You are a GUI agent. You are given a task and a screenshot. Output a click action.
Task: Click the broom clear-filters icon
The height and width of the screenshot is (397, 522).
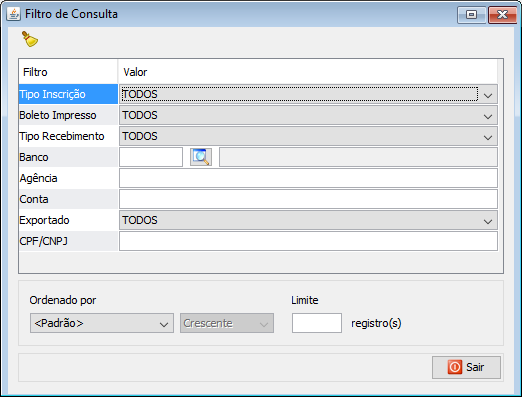pos(30,39)
